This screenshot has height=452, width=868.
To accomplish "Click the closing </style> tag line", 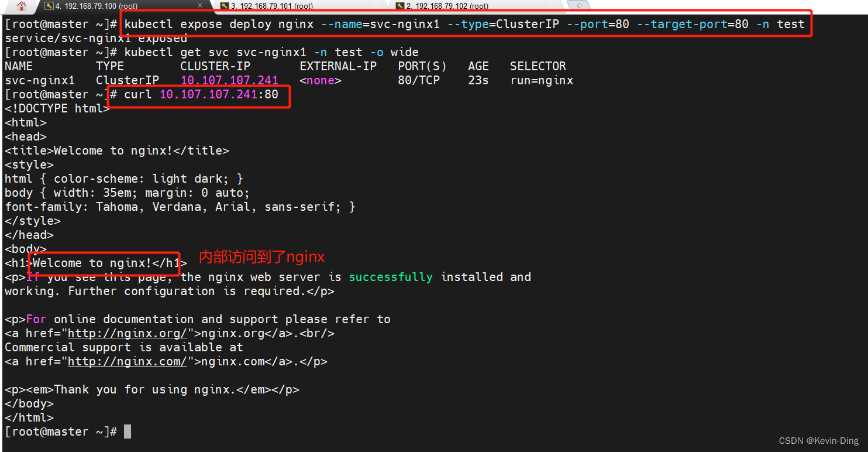I will pyautogui.click(x=33, y=221).
